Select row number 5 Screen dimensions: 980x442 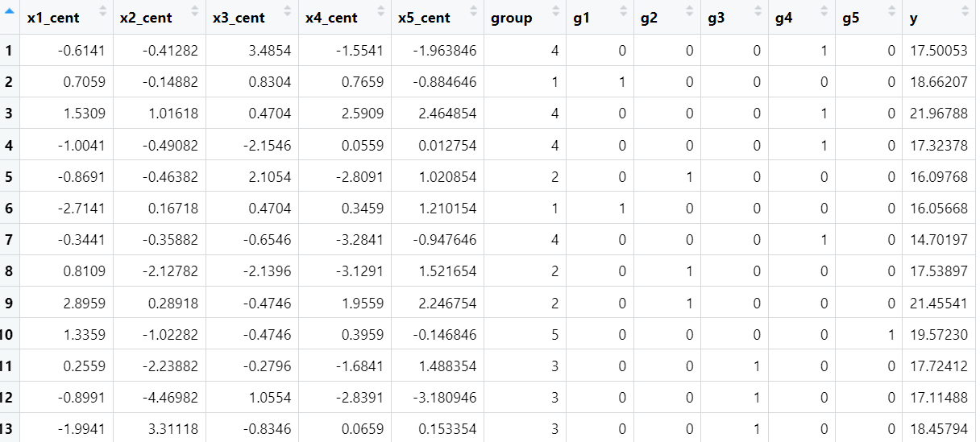[x=10, y=177]
